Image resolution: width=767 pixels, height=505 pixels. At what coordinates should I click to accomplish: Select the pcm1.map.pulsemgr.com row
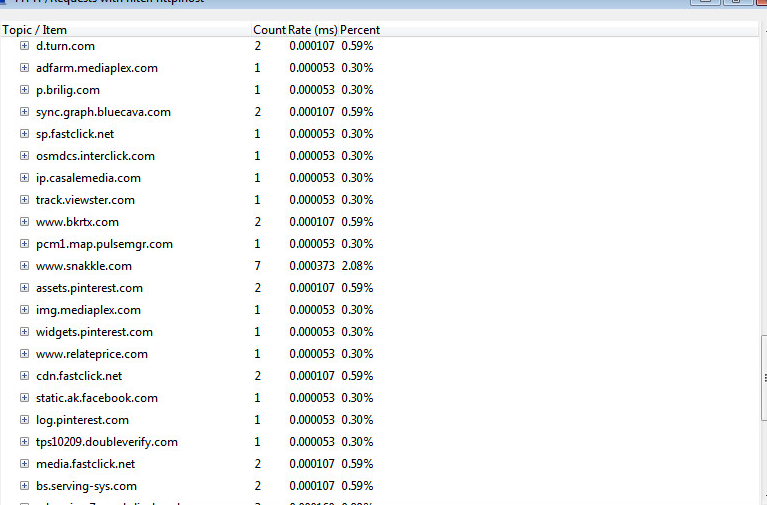tap(104, 244)
